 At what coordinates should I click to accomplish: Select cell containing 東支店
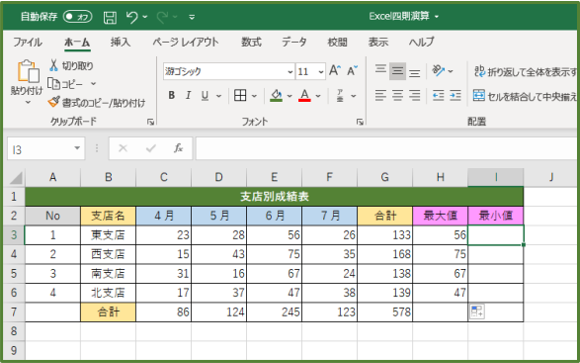pyautogui.click(x=108, y=235)
